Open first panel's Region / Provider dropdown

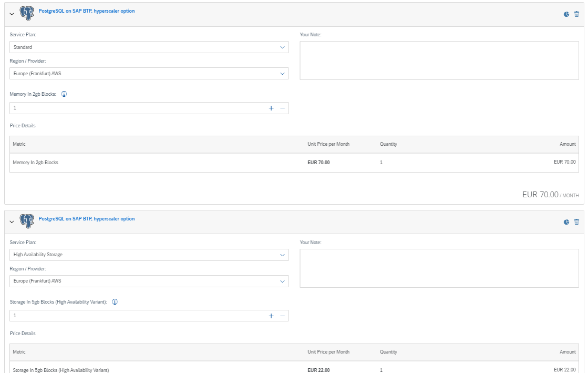click(149, 74)
